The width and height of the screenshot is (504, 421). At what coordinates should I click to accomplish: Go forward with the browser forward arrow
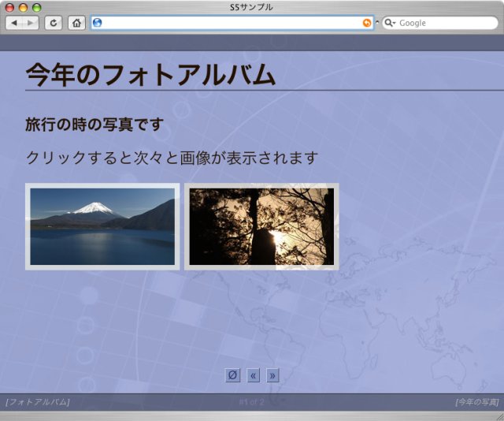31,23
